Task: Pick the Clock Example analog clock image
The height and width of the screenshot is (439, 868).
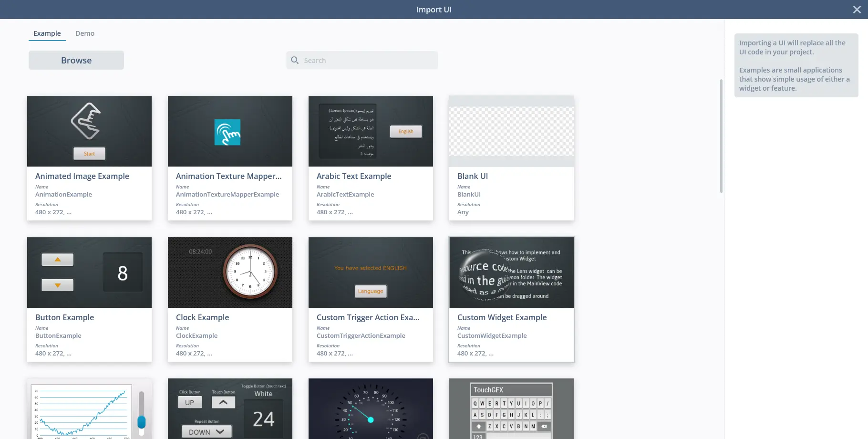Action: 249,272
